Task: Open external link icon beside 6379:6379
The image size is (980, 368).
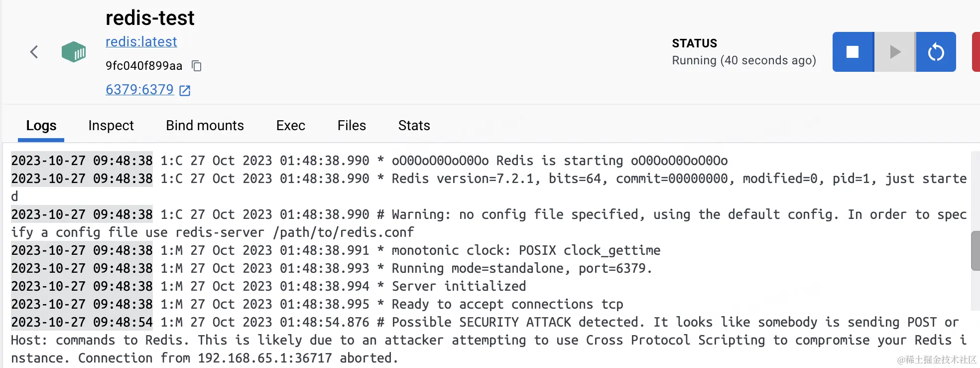Action: coord(185,90)
